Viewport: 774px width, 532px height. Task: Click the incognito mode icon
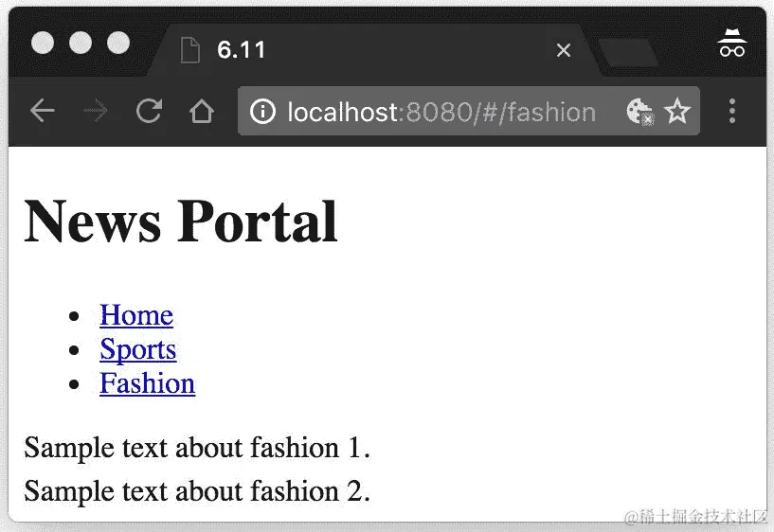point(732,43)
